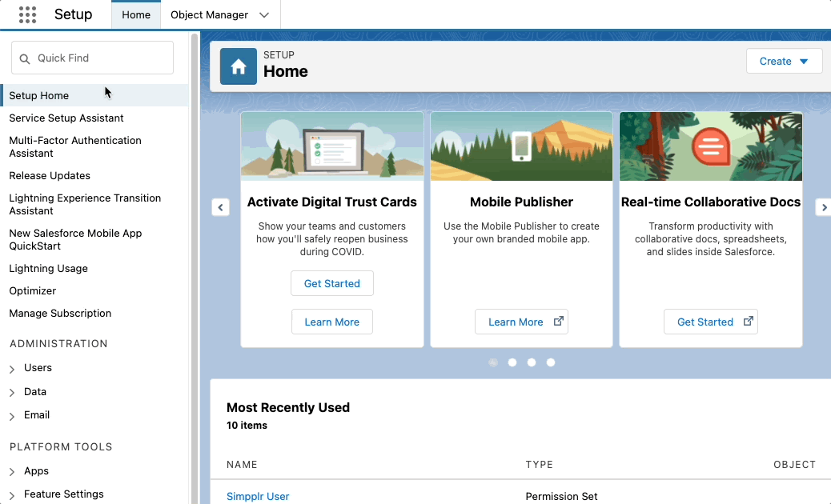Expand the Apps section
The height and width of the screenshot is (504, 831).
click(x=12, y=472)
